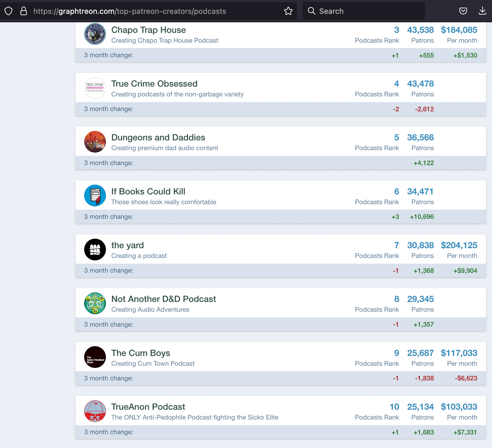Screen dimensions: 492x448
Task: Click Not Another D&D Podcast patrons 29,345
Action: coord(420,299)
